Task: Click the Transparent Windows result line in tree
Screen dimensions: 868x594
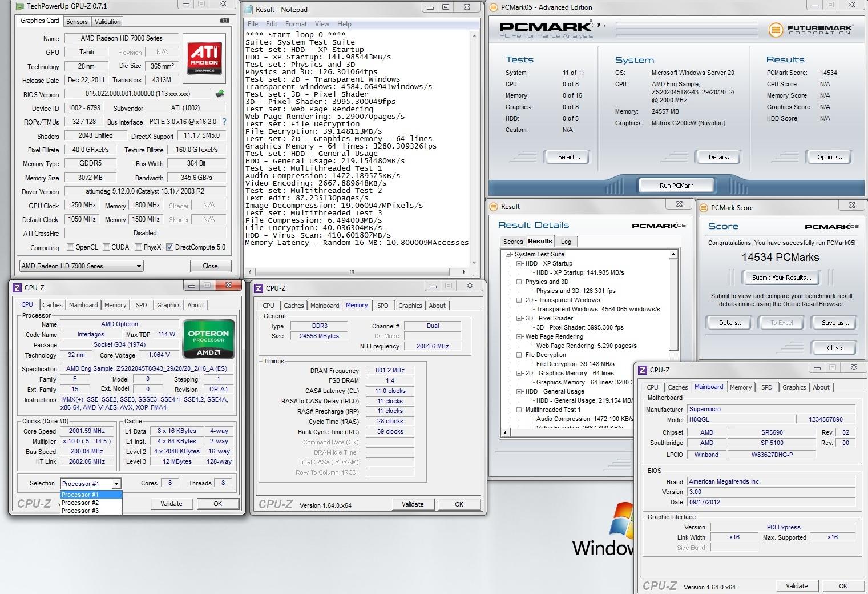Action: click(598, 310)
